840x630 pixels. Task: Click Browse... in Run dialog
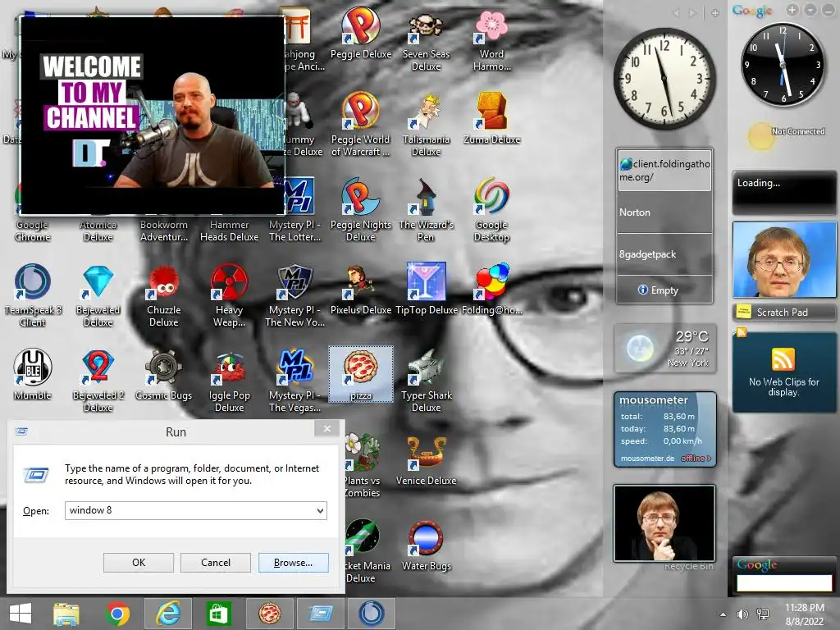[x=293, y=563]
